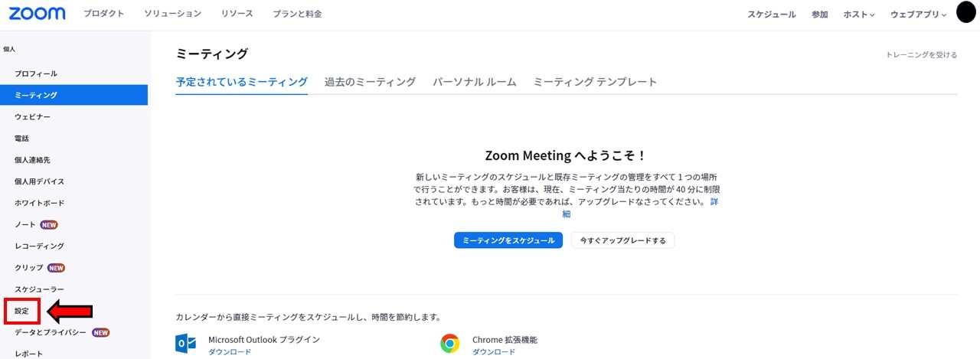Click the Chrome extension icon
Image resolution: width=980 pixels, height=359 pixels.
(x=449, y=343)
